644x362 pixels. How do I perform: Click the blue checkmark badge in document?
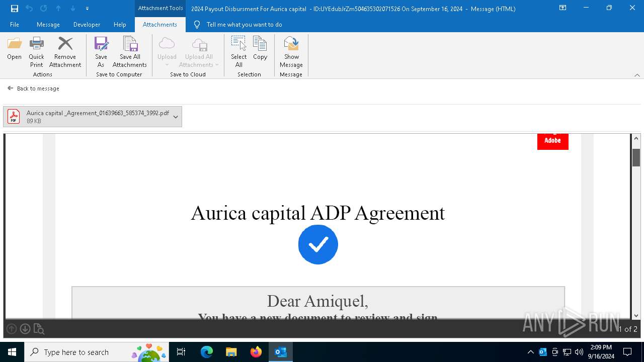click(318, 244)
